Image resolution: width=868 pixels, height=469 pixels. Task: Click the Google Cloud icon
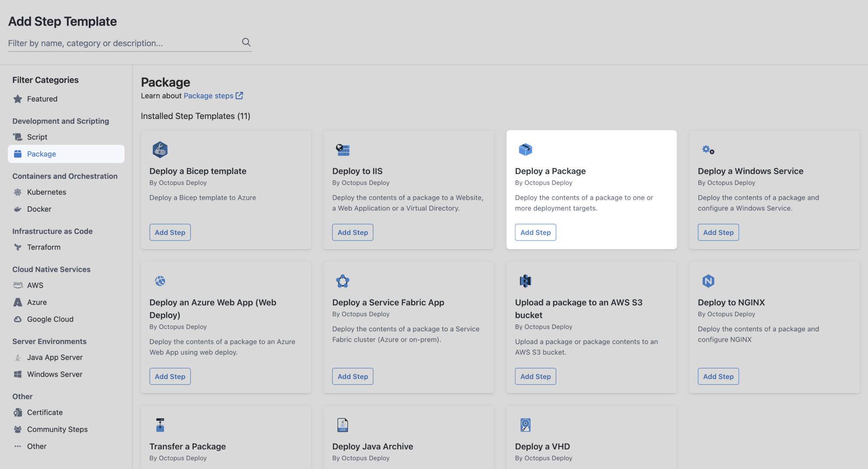pyautogui.click(x=18, y=319)
